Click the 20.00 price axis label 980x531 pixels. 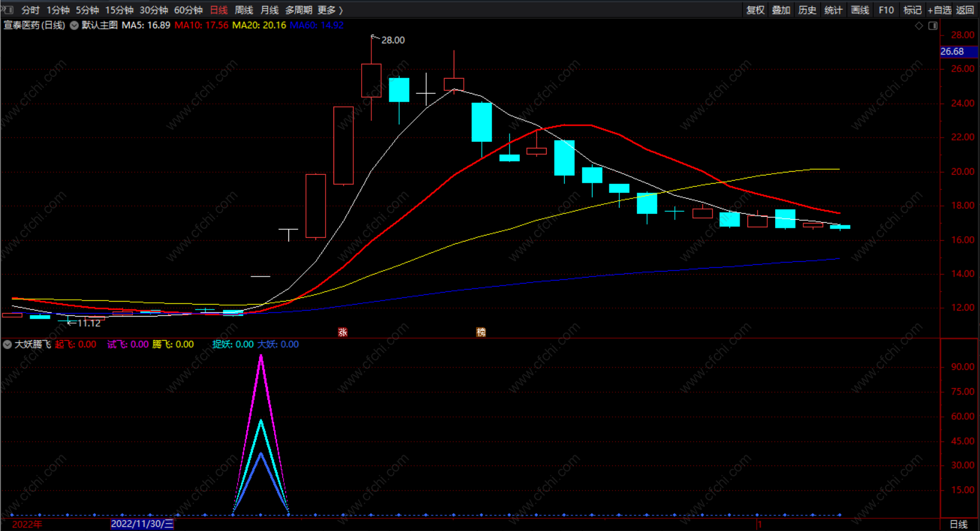click(x=963, y=172)
